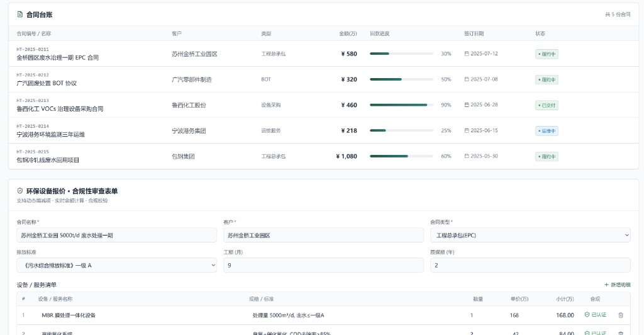Image resolution: width=644 pixels, height=335 pixels.
Task: Open the 排放标准 dropdown showing 一级 A
Action: (x=116, y=265)
